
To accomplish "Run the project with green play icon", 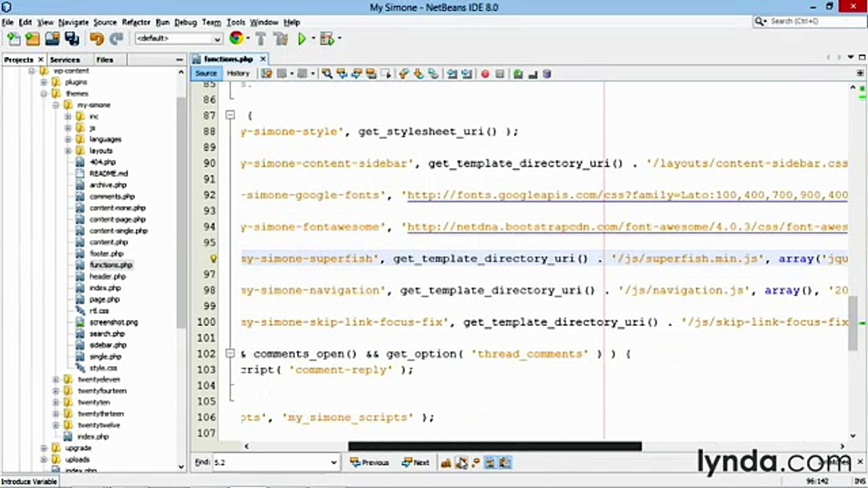I will [x=302, y=39].
